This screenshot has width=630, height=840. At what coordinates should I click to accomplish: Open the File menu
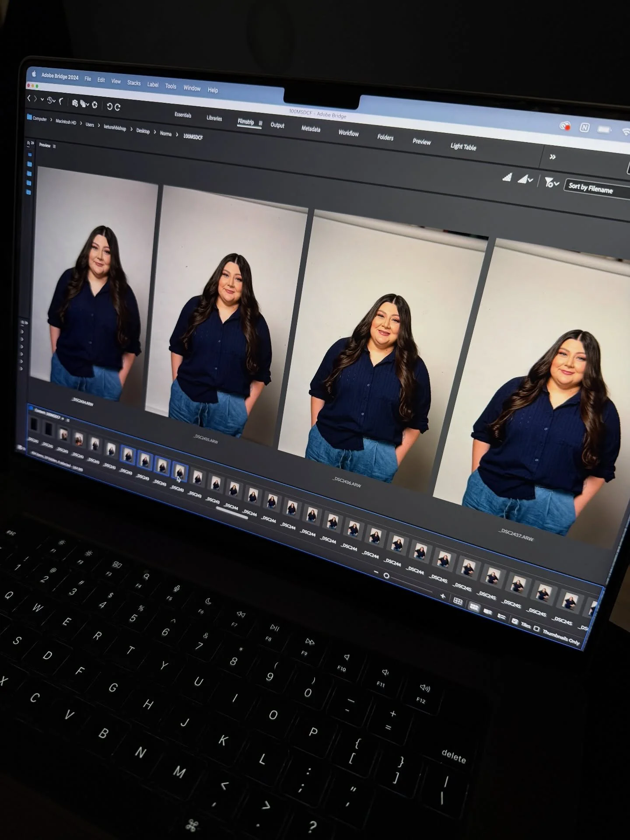(88, 79)
